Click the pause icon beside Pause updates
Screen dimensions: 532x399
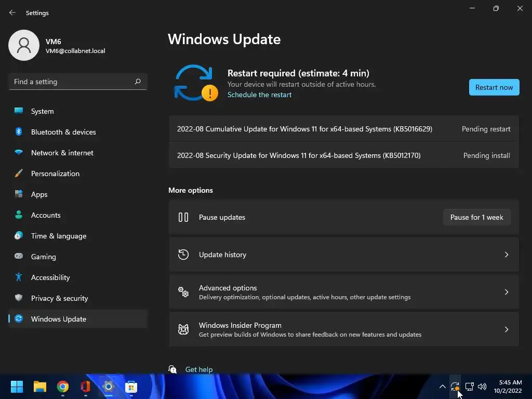(183, 217)
